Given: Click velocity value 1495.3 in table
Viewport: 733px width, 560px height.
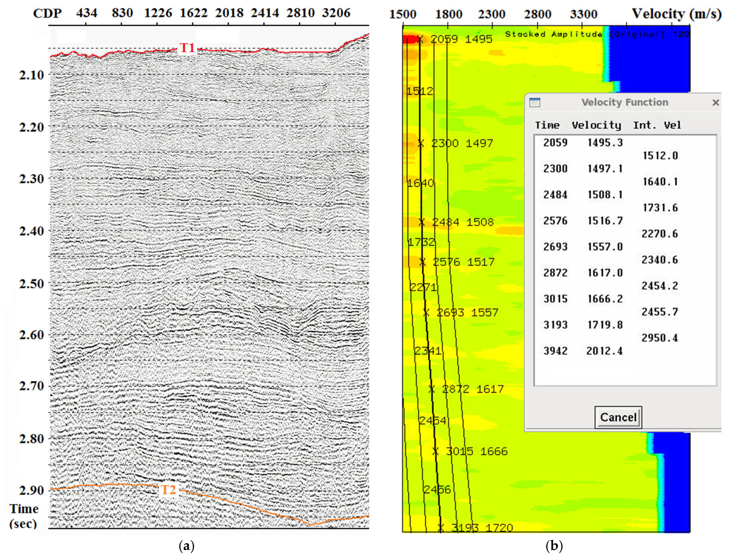Looking at the screenshot, I should [605, 143].
